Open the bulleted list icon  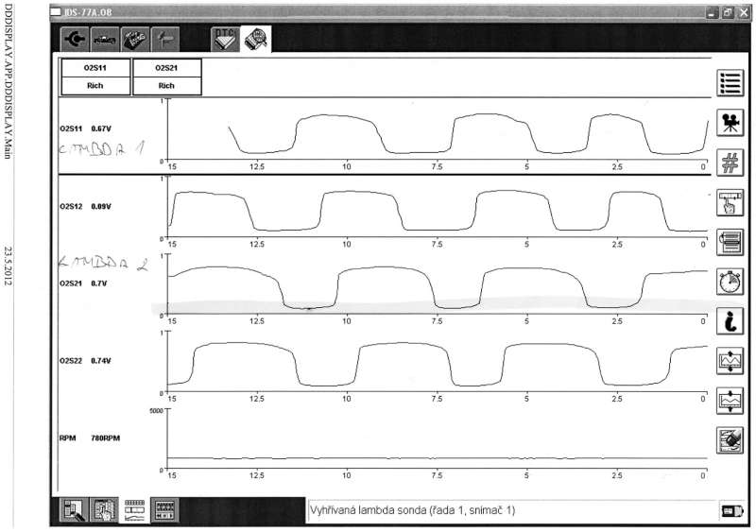[730, 83]
